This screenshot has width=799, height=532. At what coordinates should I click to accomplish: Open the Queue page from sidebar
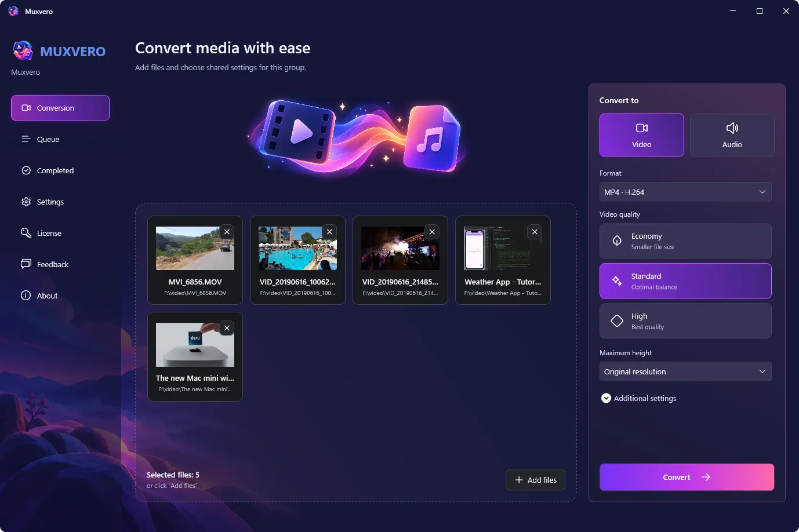click(60, 139)
